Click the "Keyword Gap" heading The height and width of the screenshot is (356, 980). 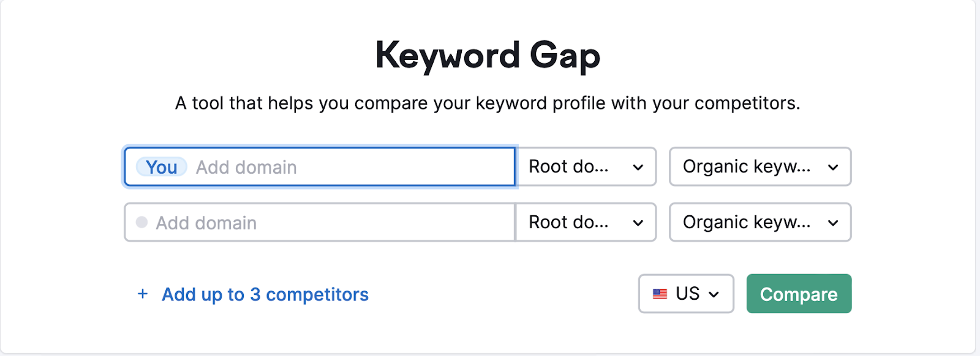tap(488, 56)
